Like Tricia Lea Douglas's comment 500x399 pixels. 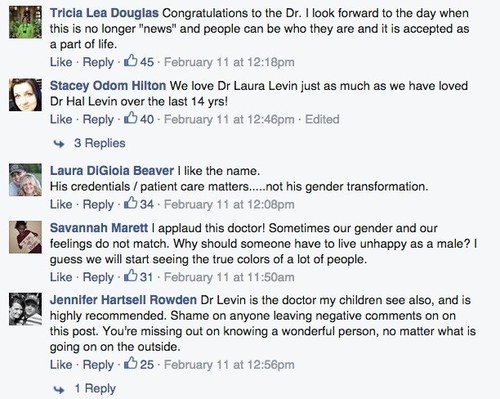(61, 62)
